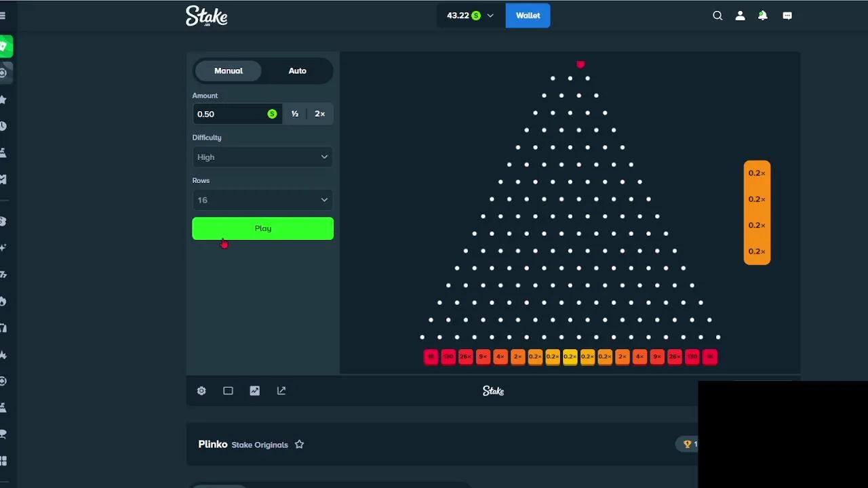Open the notifications bell icon

pos(763,16)
